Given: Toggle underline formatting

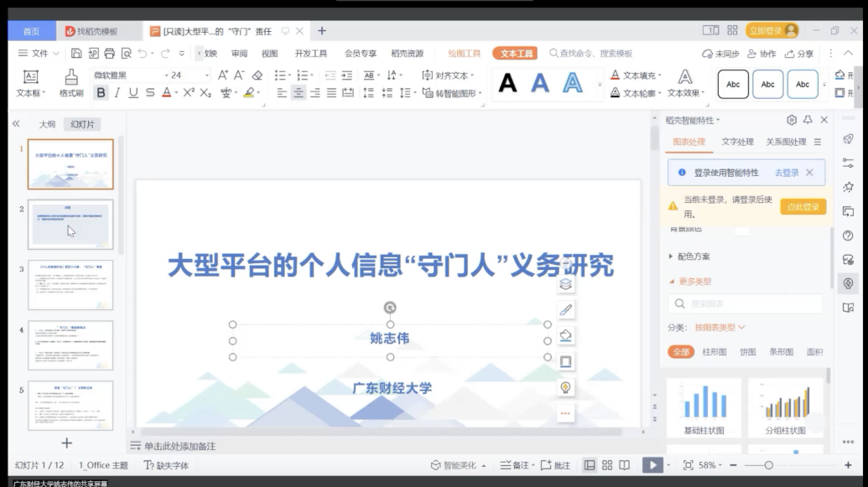Looking at the screenshot, I should point(133,93).
